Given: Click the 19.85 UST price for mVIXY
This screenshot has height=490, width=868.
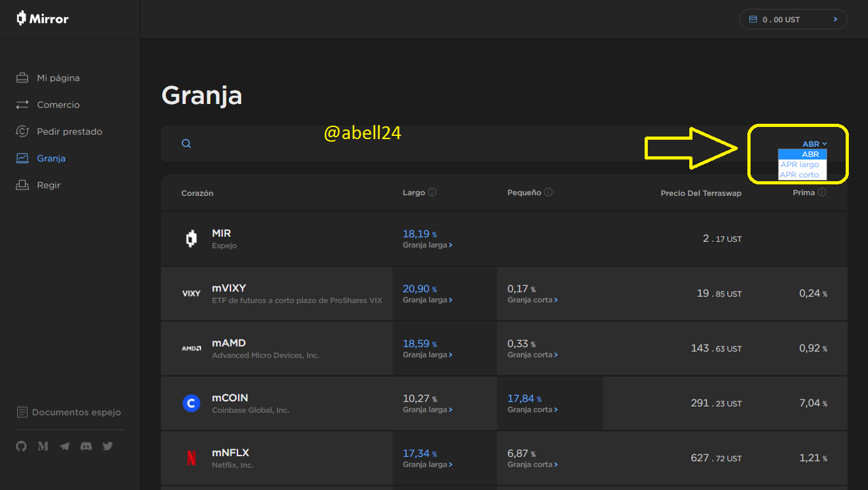Looking at the screenshot, I should pyautogui.click(x=719, y=293).
